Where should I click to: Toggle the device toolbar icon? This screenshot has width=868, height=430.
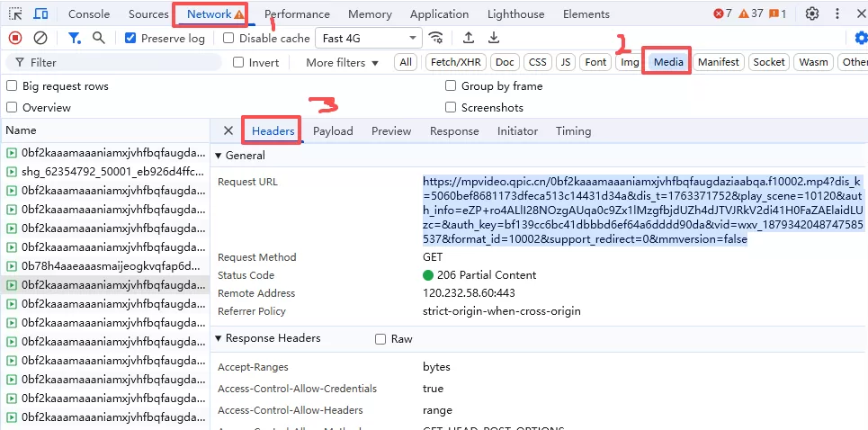[41, 13]
